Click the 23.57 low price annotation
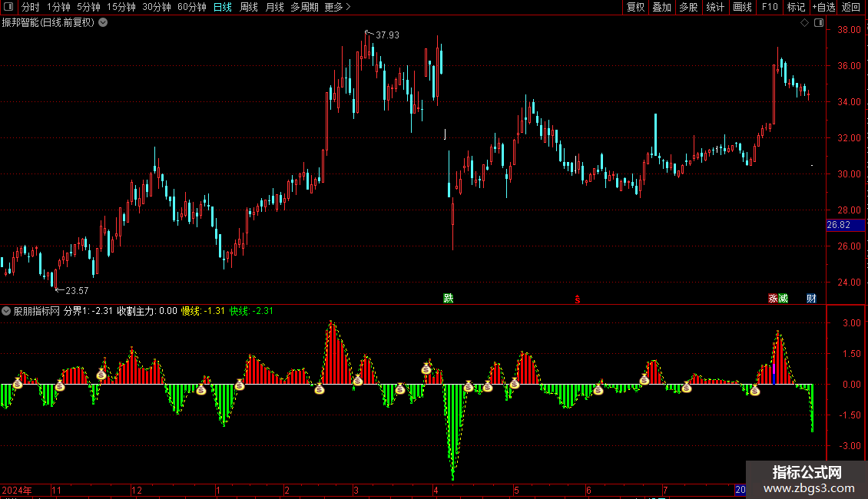This screenshot has height=499, width=868. (x=77, y=290)
